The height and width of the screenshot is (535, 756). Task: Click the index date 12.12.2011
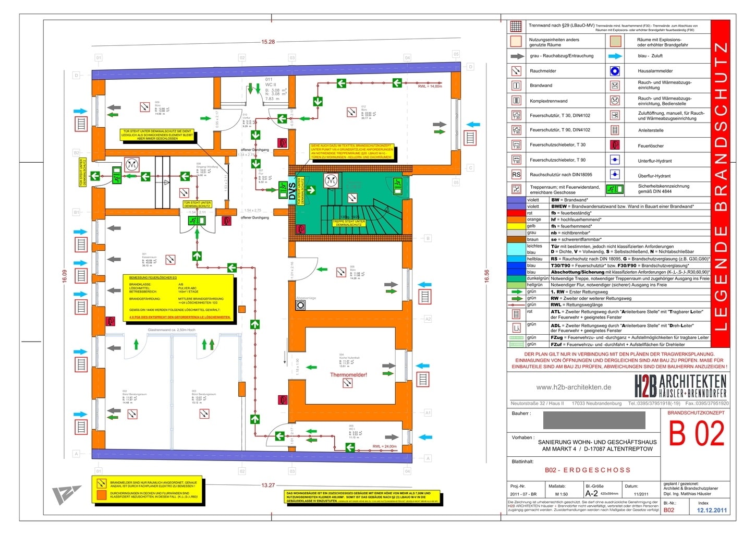712,510
